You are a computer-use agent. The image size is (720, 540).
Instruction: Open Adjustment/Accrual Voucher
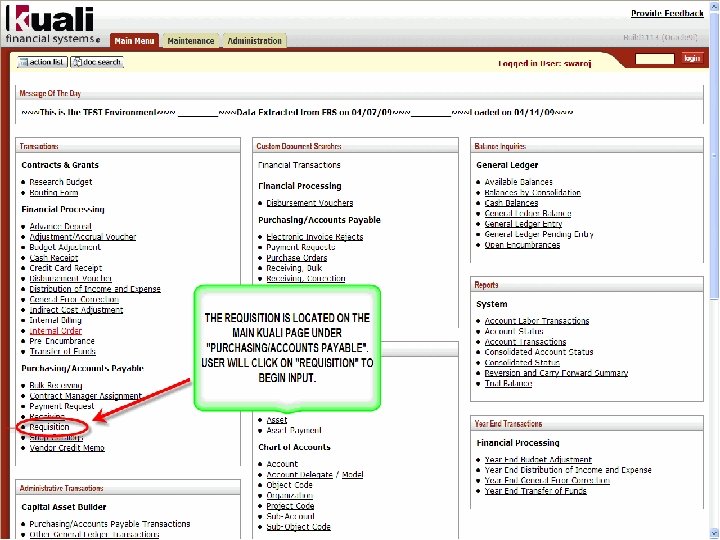(83, 237)
